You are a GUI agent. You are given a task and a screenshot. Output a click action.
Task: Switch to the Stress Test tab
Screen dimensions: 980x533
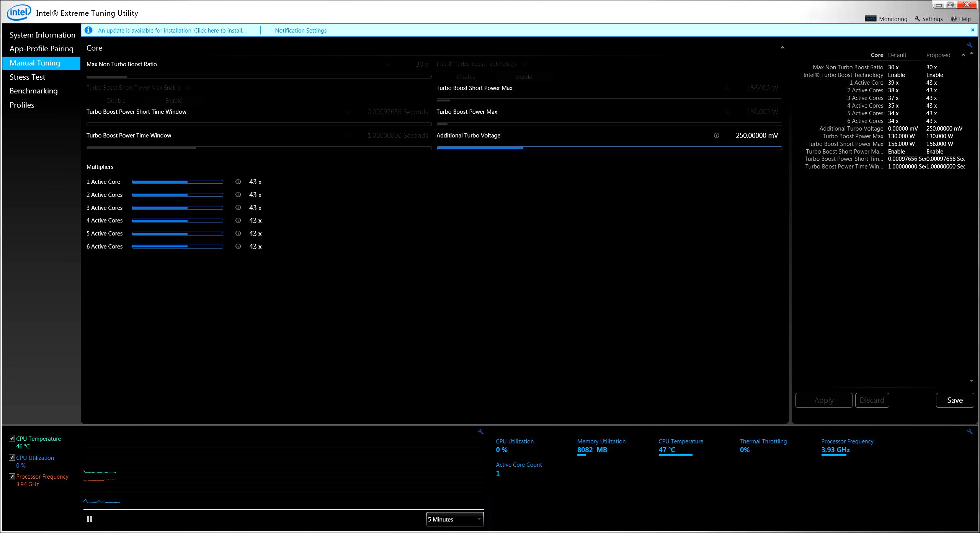27,77
